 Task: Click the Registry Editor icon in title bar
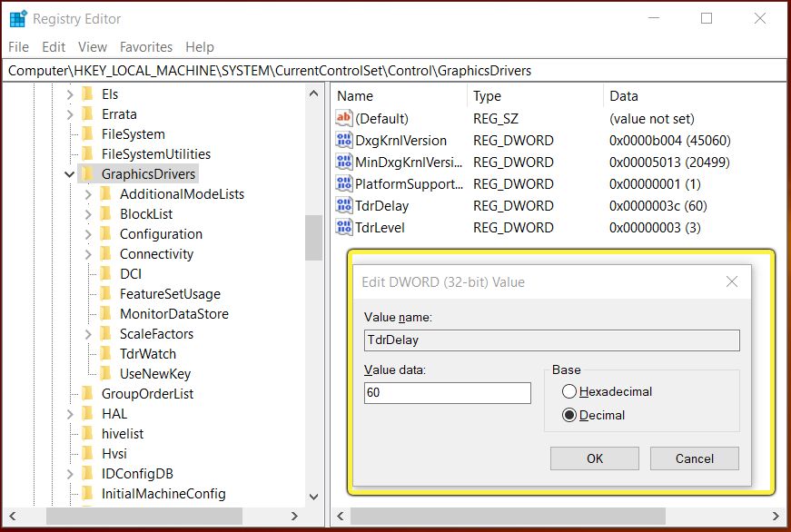click(x=15, y=17)
